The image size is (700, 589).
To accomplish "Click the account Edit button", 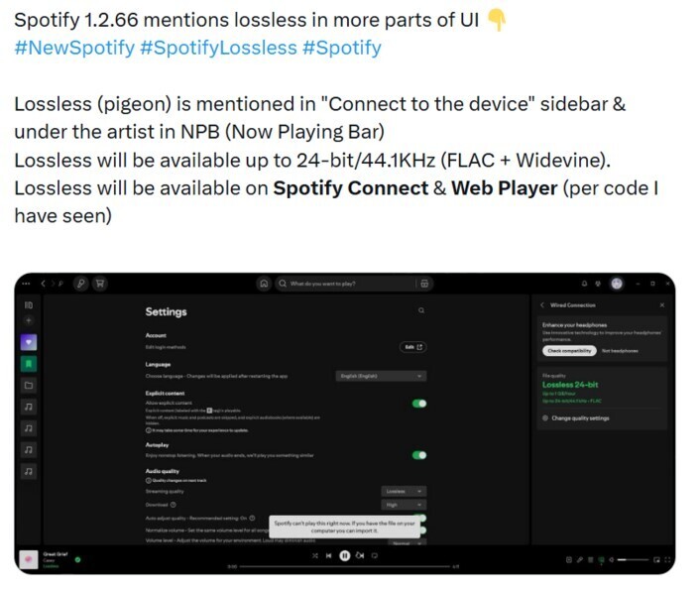I will 412,347.
